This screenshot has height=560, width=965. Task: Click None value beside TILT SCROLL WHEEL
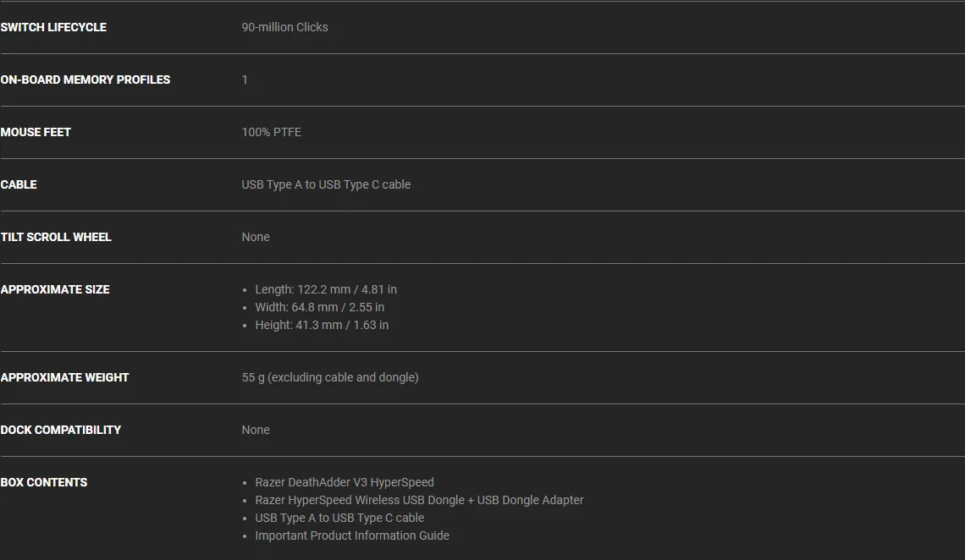(x=256, y=237)
